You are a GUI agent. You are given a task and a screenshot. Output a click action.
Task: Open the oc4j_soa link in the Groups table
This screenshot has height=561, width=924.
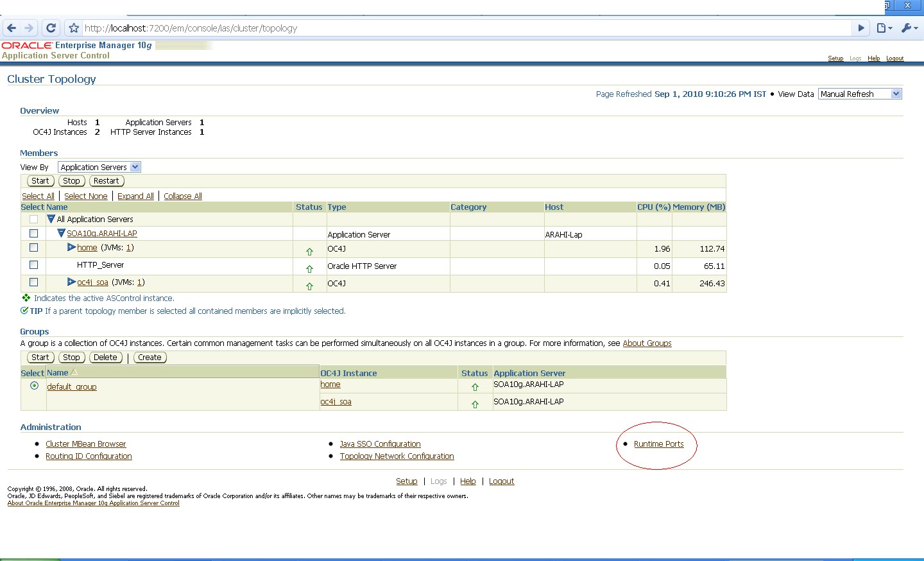tap(336, 402)
